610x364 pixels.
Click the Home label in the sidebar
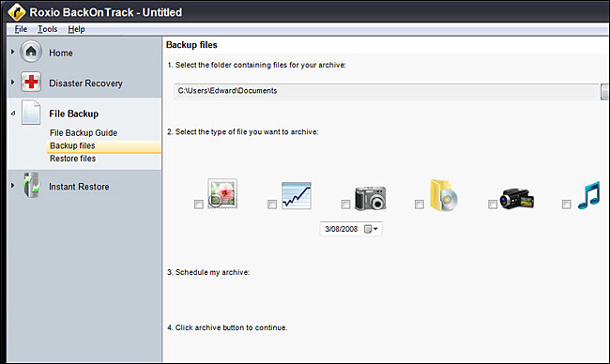click(x=61, y=53)
